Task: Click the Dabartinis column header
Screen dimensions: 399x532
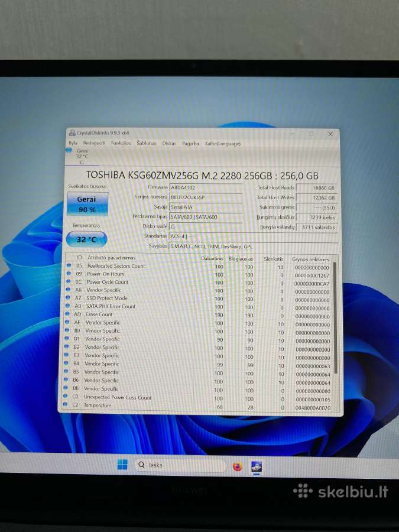Action: click(212, 258)
